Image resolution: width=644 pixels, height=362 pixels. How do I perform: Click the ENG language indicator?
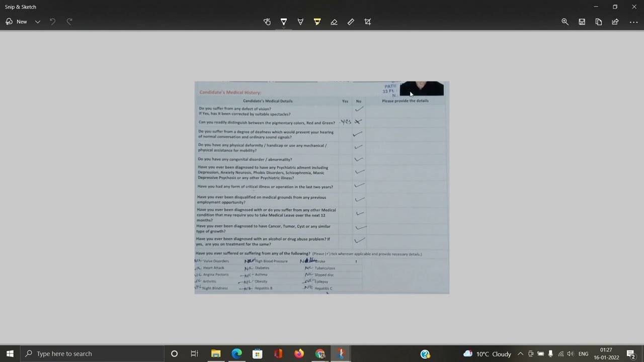pos(584,354)
